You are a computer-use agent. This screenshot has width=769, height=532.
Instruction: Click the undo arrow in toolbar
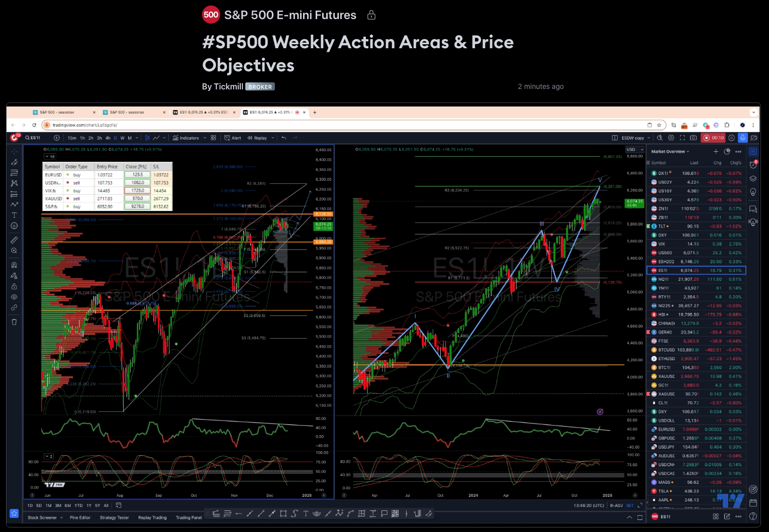(x=284, y=138)
